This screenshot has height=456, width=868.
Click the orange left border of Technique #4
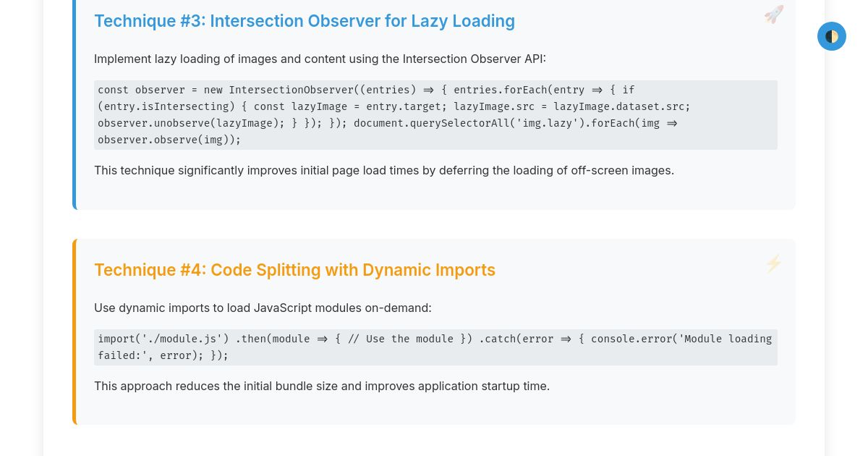[x=74, y=332]
